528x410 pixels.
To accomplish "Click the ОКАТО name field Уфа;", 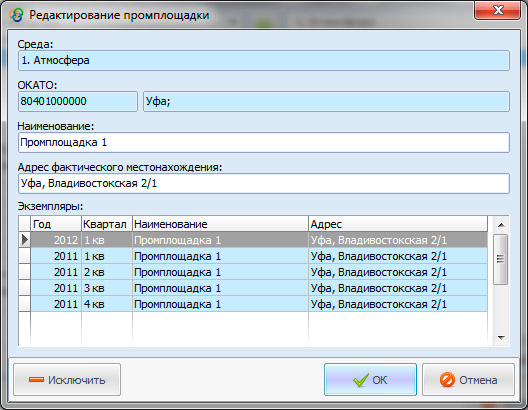I will pos(326,101).
